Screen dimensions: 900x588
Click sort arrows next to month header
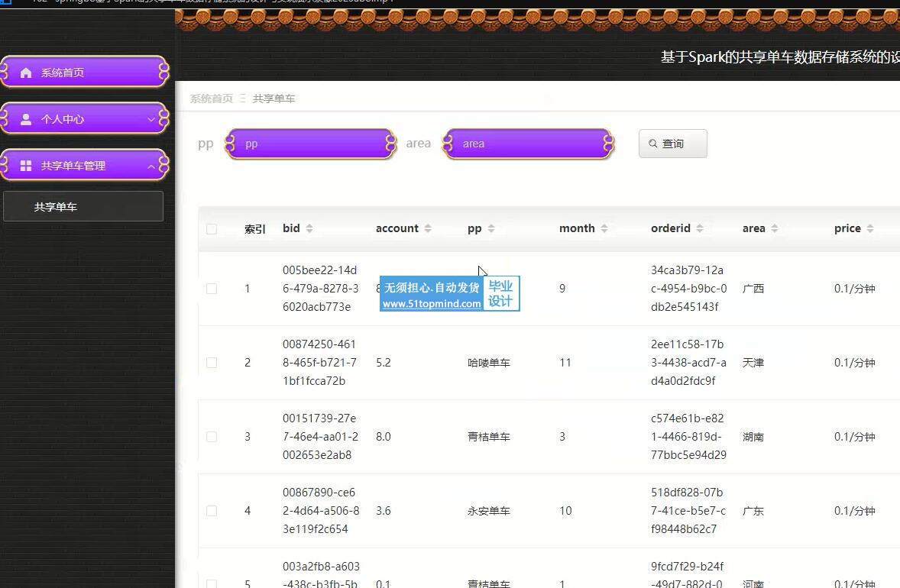pyautogui.click(x=604, y=228)
